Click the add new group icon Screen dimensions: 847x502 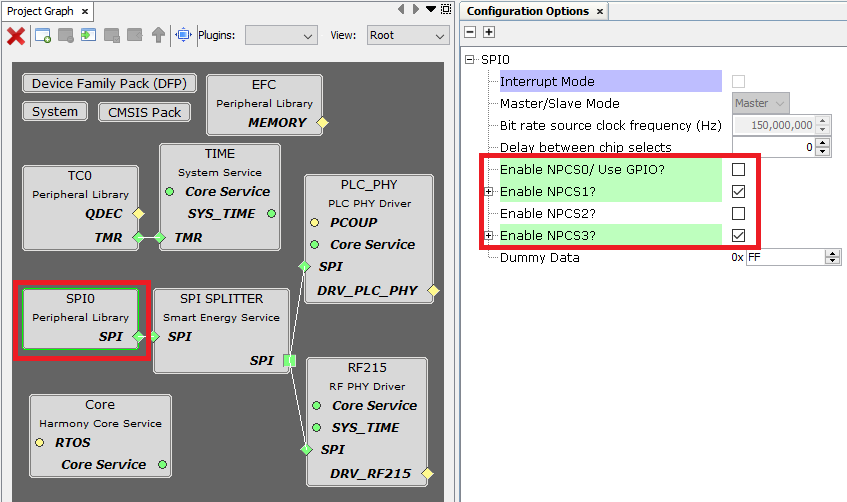click(43, 36)
